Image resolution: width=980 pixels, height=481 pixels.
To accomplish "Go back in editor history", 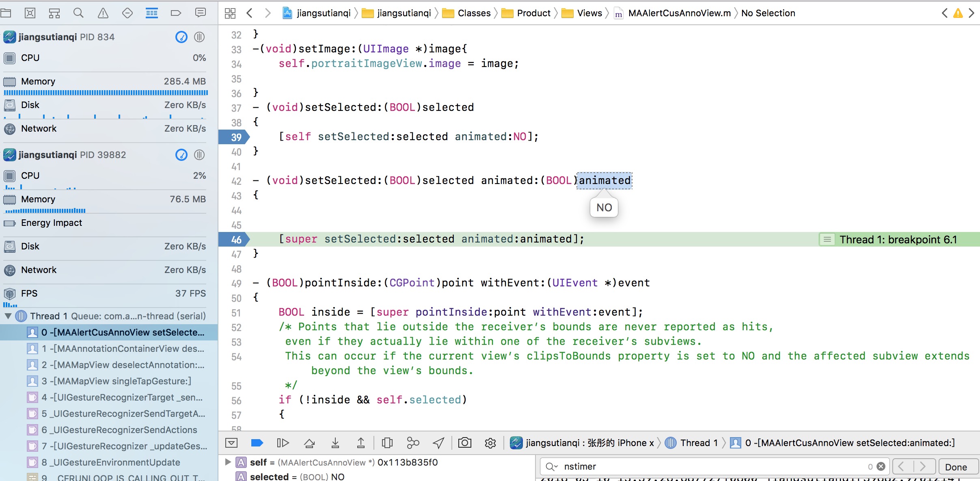I will pyautogui.click(x=250, y=13).
